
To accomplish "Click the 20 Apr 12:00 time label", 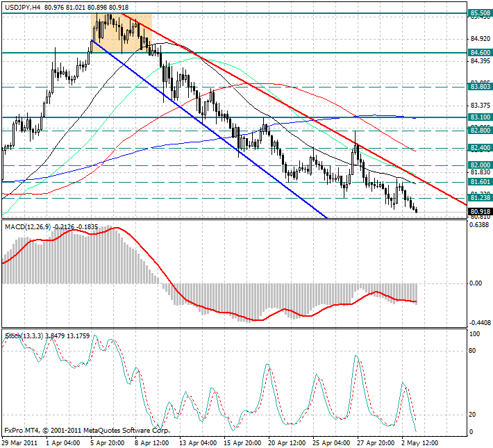I will point(287,442).
